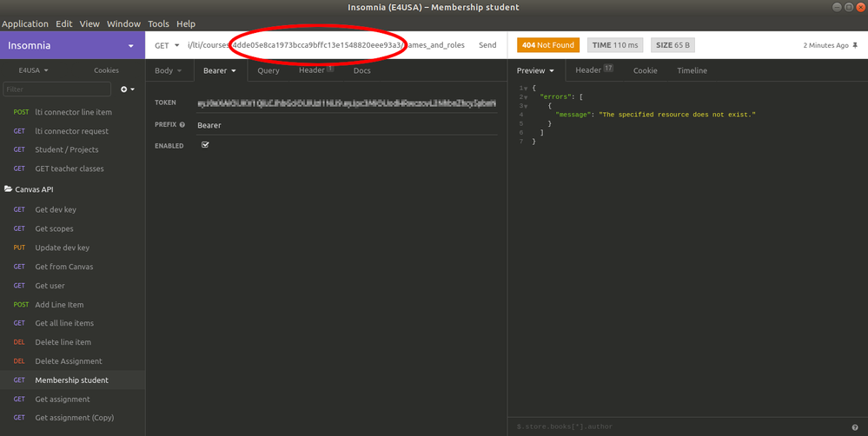Open the Cookies manager
Viewport: 868px width, 436px height.
click(x=106, y=70)
